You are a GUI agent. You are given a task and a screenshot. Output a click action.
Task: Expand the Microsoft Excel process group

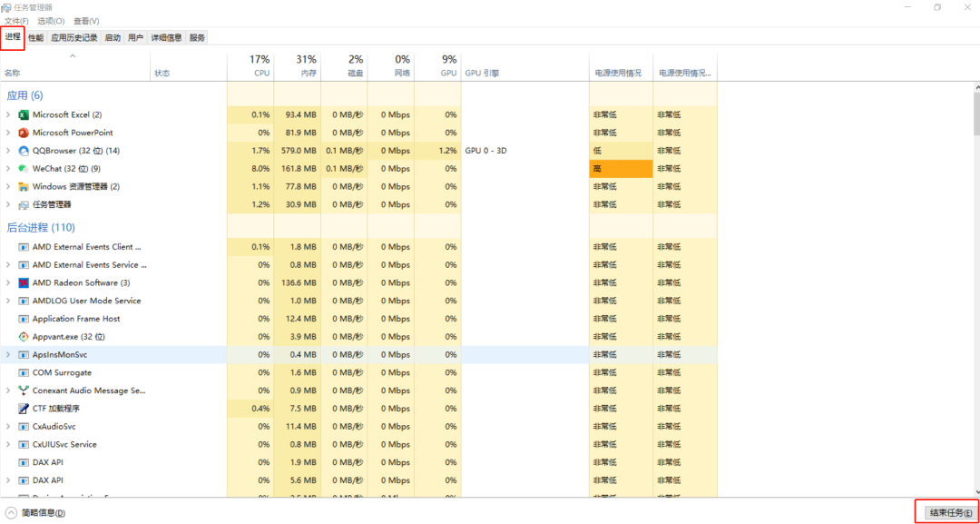click(8, 115)
